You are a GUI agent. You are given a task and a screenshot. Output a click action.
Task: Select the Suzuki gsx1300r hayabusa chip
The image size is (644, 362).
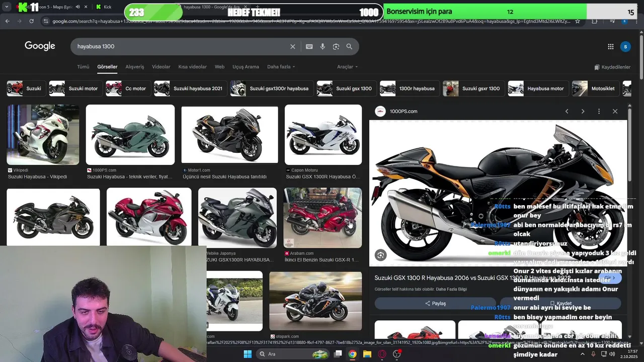(272, 88)
